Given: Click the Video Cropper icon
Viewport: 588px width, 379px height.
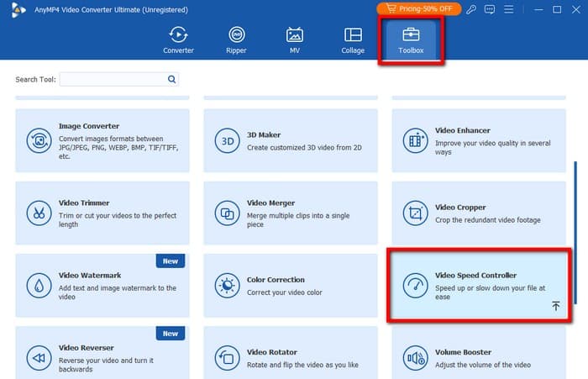Looking at the screenshot, I should (416, 213).
